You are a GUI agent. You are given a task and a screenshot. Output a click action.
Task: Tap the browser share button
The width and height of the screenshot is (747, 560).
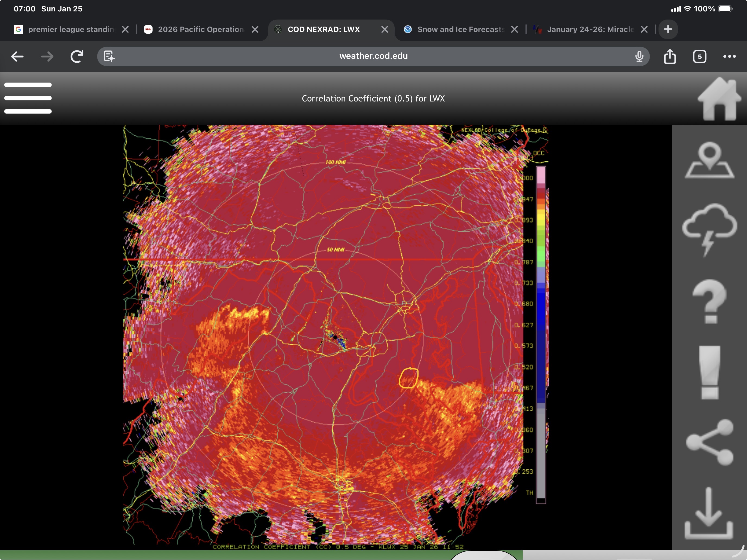coord(670,56)
